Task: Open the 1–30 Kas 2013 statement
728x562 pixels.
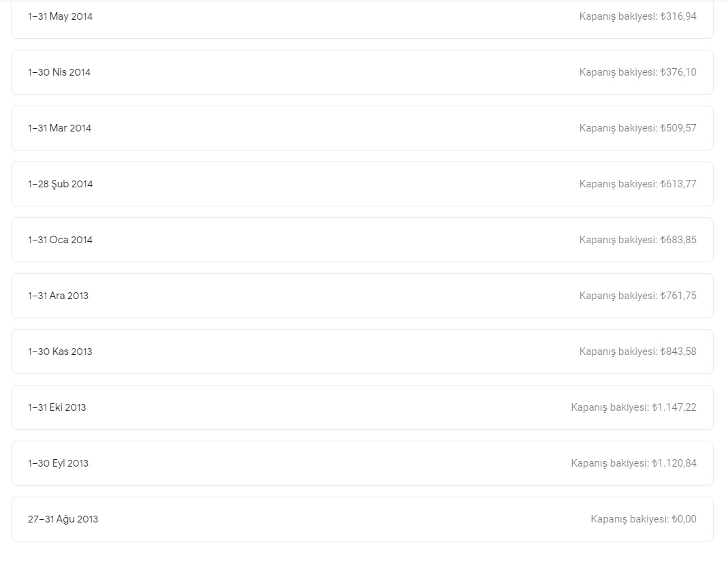Action: (362, 352)
